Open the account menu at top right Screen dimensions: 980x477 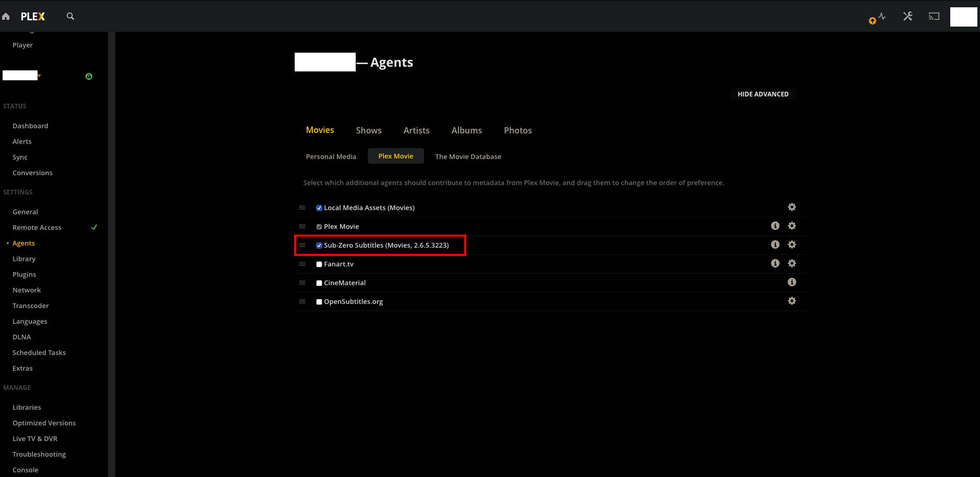point(963,16)
